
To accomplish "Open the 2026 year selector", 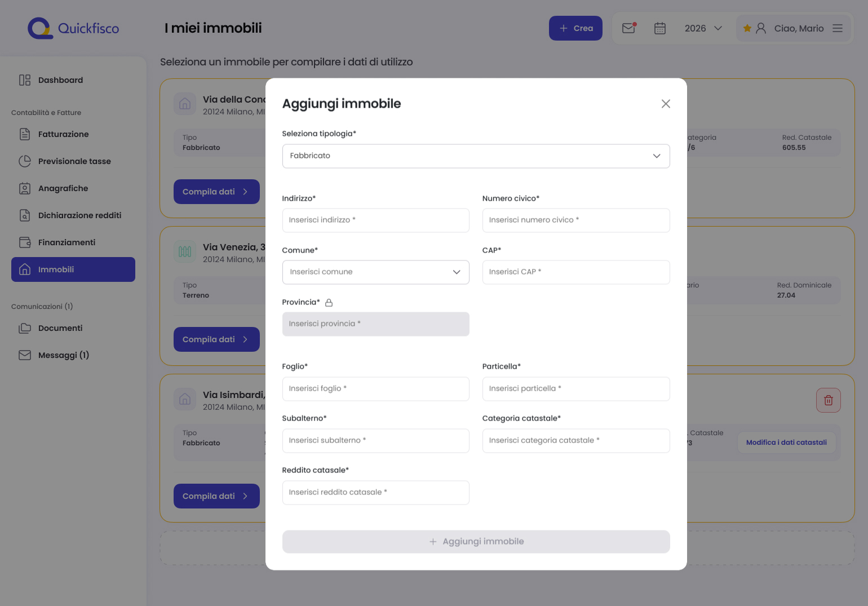I will pos(703,28).
